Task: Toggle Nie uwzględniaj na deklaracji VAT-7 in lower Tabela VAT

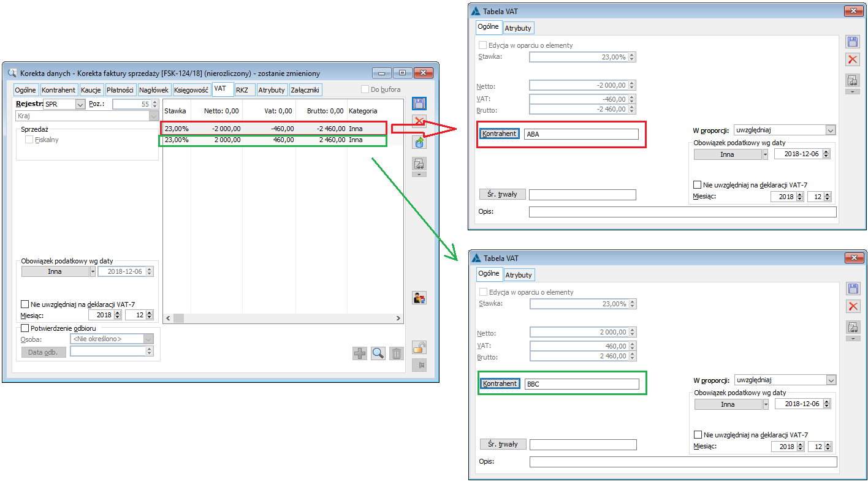Action: 697,434
